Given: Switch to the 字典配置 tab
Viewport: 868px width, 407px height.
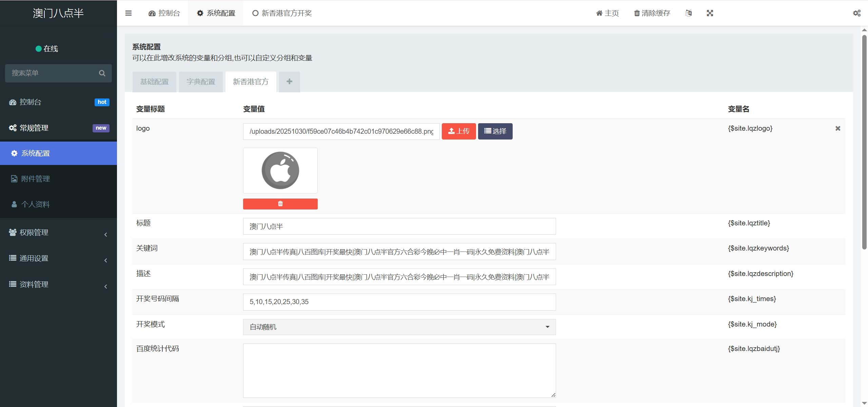Looking at the screenshot, I should click(201, 82).
